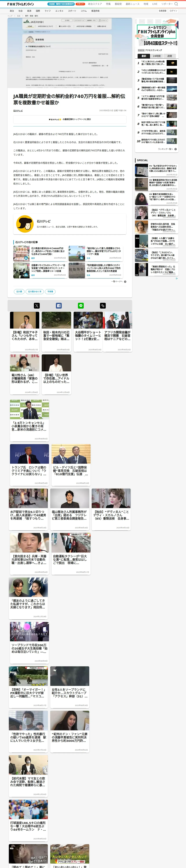
Task: Open ranking 10 副校長がクマの前に article
Action: tap(157, 141)
